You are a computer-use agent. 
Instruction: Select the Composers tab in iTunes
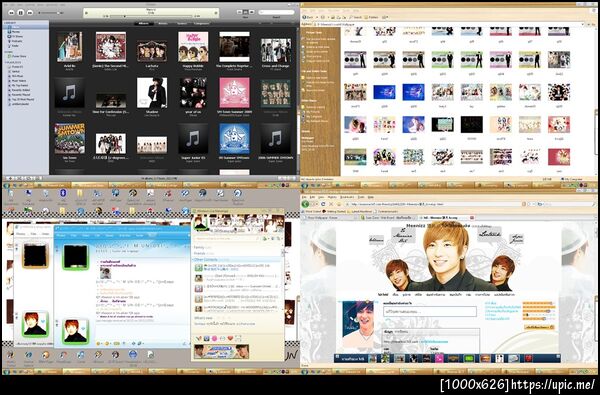coord(201,24)
